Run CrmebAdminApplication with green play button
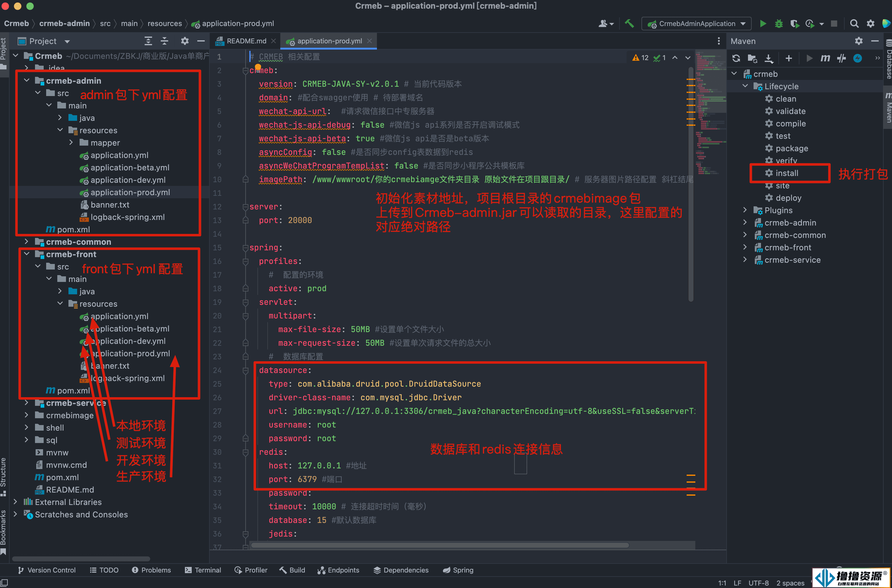 coord(763,24)
